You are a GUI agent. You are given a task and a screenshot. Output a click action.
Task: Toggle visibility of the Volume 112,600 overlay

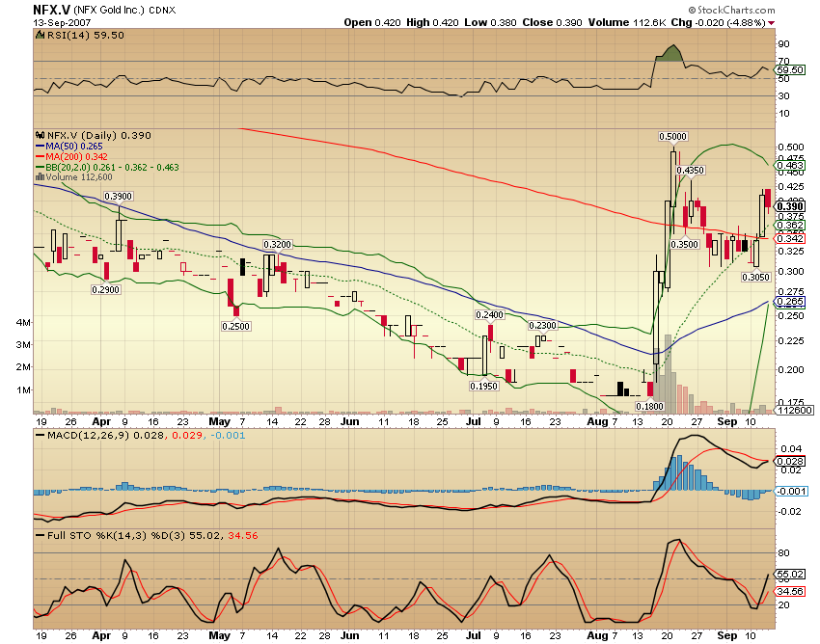pos(82,179)
